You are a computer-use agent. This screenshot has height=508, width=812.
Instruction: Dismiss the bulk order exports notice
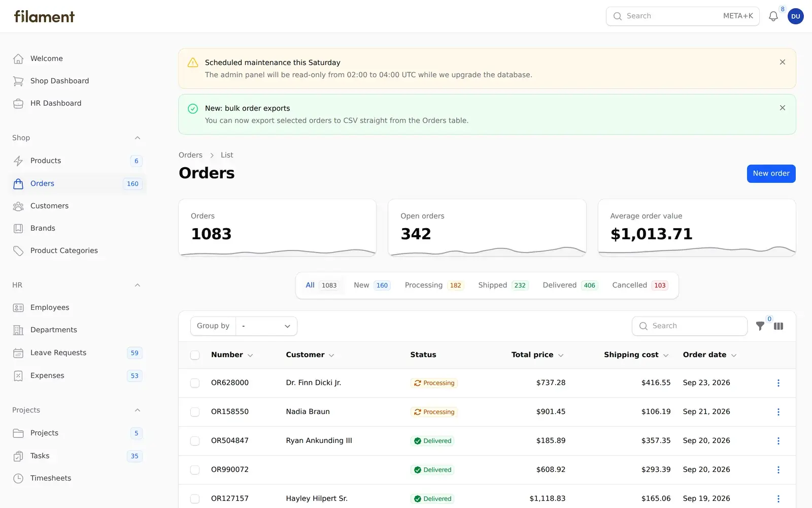point(782,108)
